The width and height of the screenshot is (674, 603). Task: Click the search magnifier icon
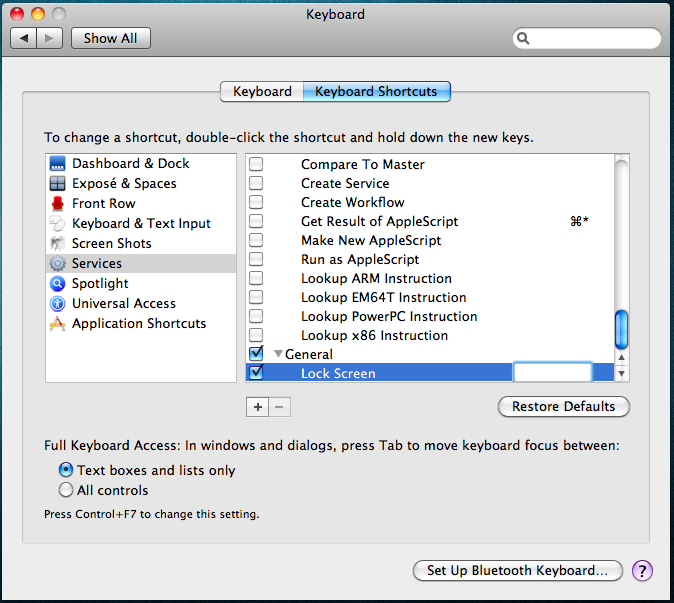tap(523, 38)
